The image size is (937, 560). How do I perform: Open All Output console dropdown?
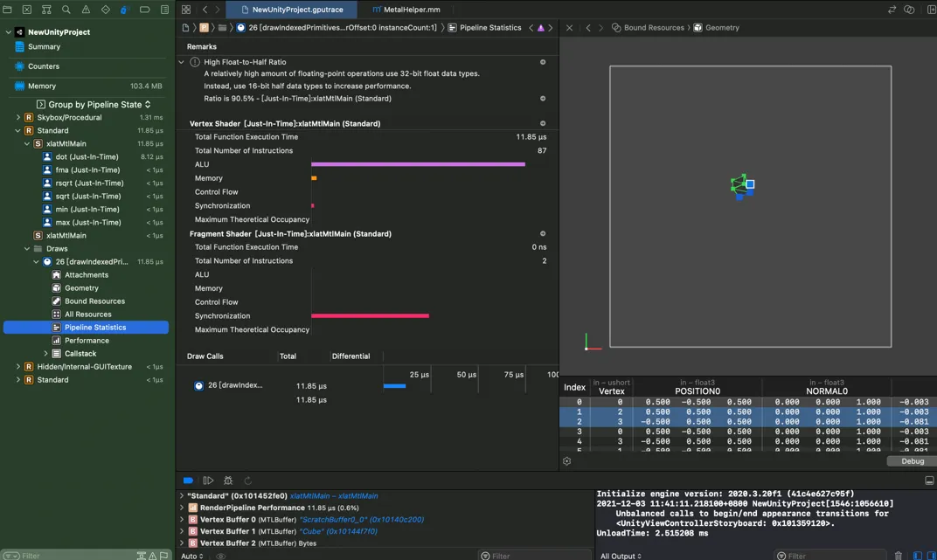click(x=621, y=556)
